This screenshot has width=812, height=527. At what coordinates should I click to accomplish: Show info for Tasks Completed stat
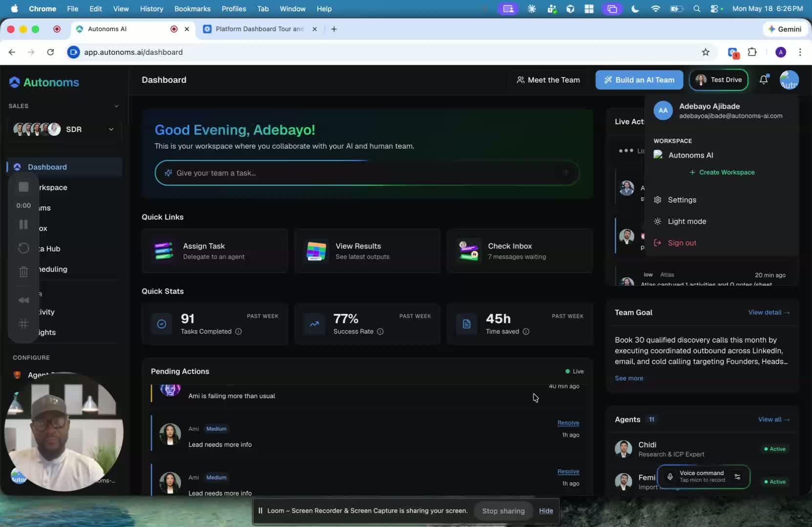238,331
